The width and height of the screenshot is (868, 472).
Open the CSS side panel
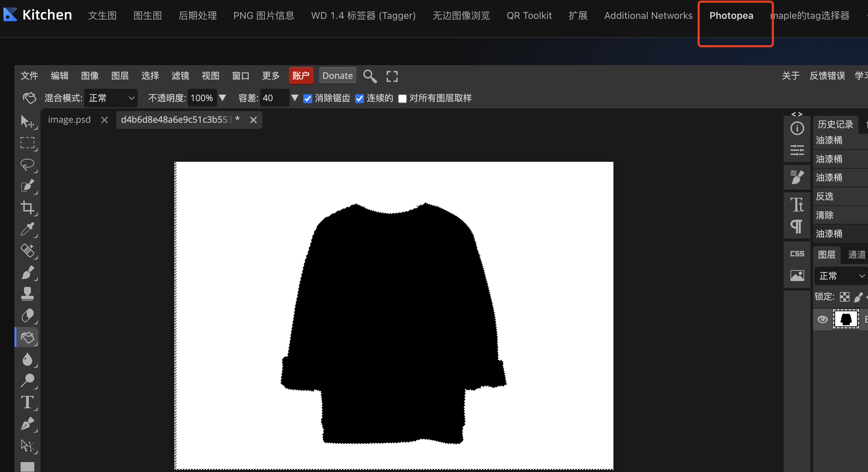797,254
